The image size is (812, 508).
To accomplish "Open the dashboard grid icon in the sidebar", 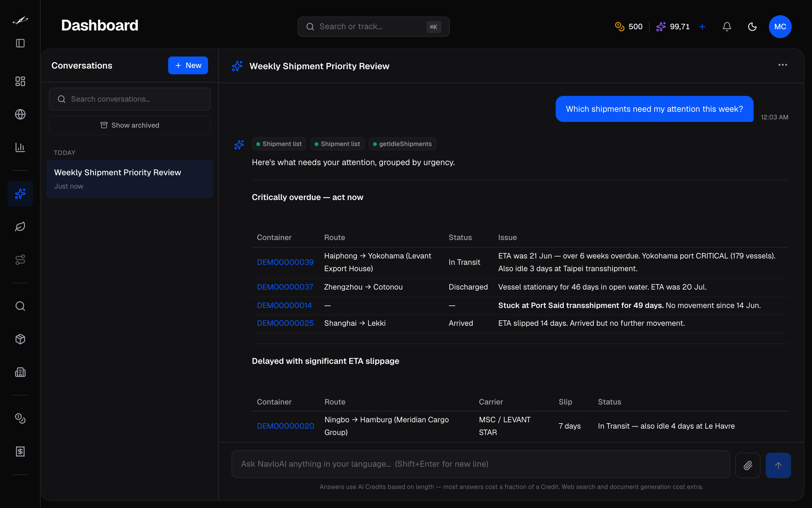I will point(20,81).
